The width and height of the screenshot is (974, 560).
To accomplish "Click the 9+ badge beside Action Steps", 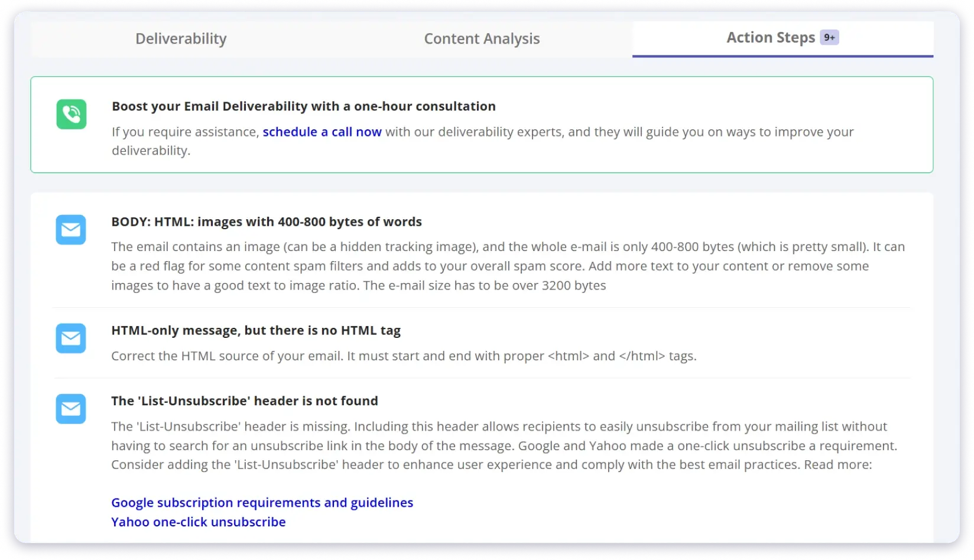I will (830, 37).
